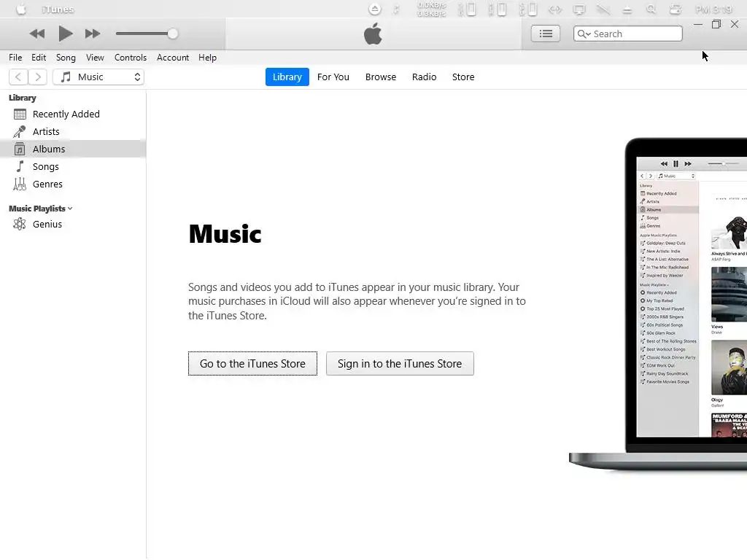Switch to the Radio tab
The width and height of the screenshot is (747, 560).
pos(424,77)
